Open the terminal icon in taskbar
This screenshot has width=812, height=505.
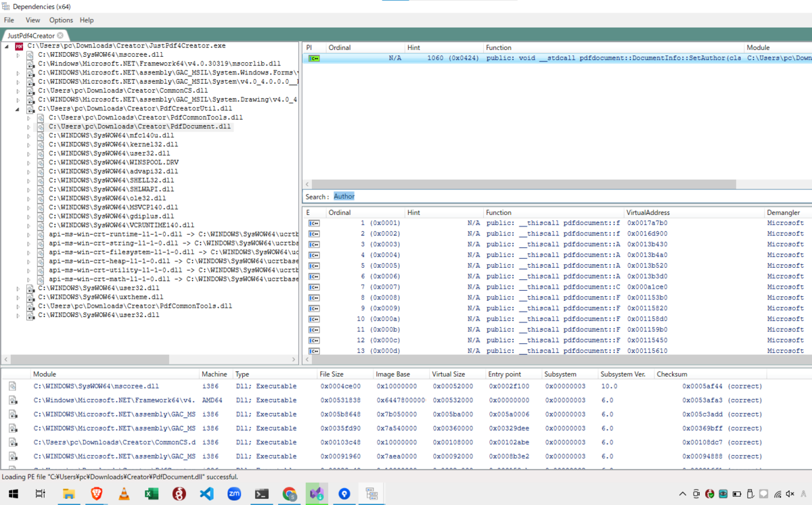pos(262,494)
